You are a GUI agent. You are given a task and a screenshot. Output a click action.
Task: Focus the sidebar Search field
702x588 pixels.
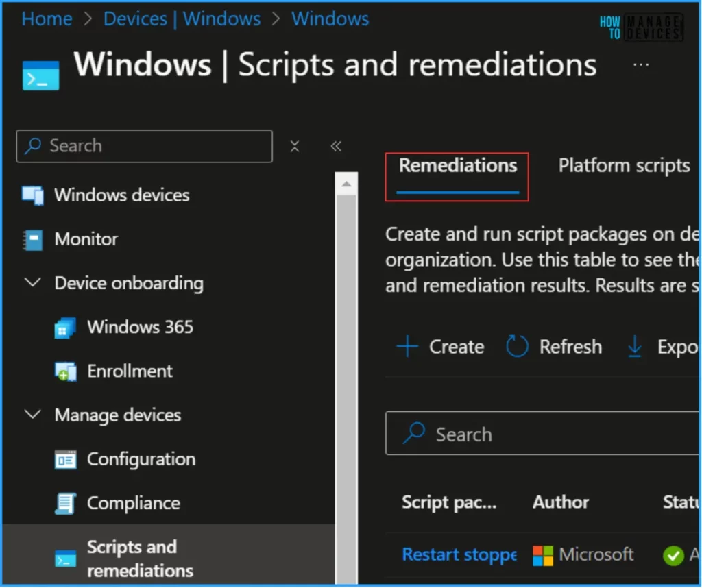click(x=144, y=147)
